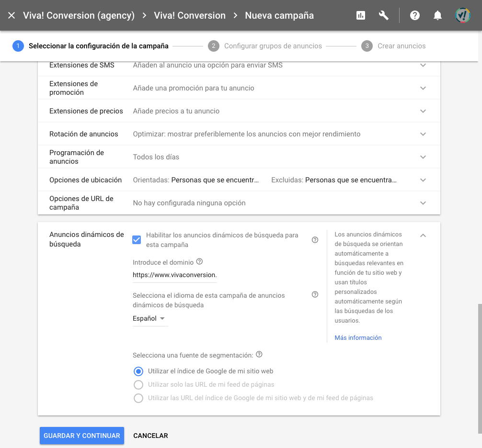Open the tools wrench icon
482x448 pixels.
[383, 15]
